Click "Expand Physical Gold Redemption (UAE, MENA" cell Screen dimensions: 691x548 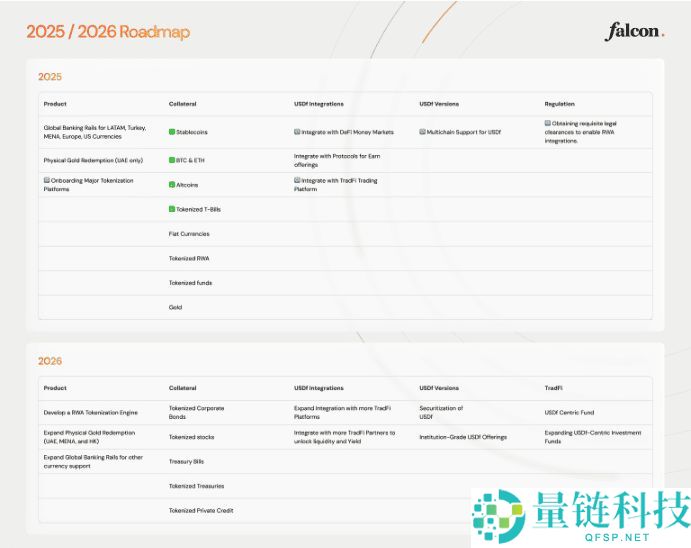[89, 437]
